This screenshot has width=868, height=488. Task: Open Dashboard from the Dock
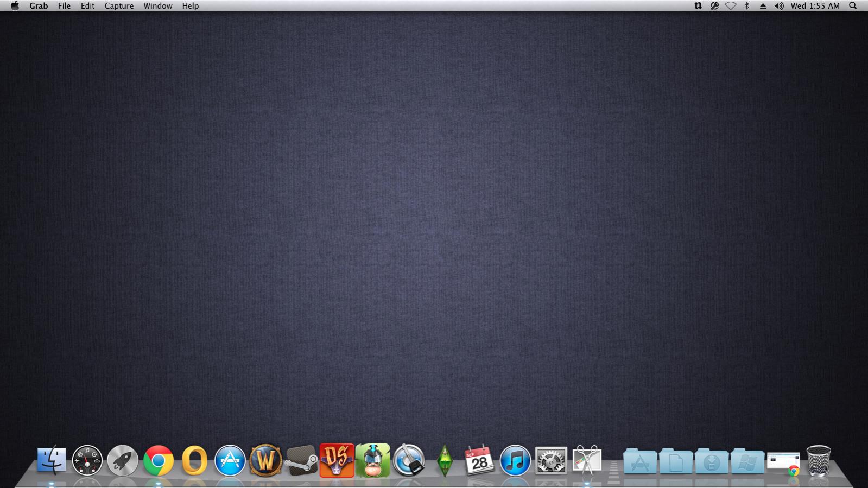point(87,460)
